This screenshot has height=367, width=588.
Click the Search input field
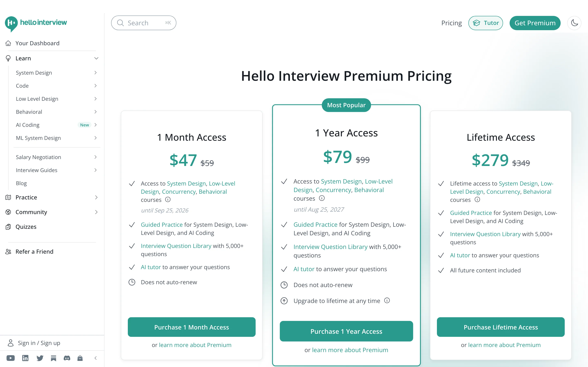tap(144, 23)
